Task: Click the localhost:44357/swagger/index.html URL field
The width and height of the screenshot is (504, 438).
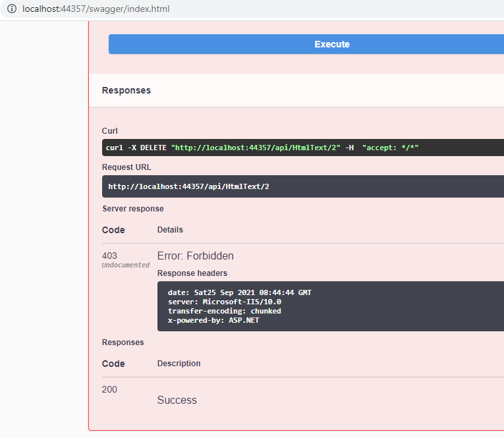Action: tap(96, 9)
